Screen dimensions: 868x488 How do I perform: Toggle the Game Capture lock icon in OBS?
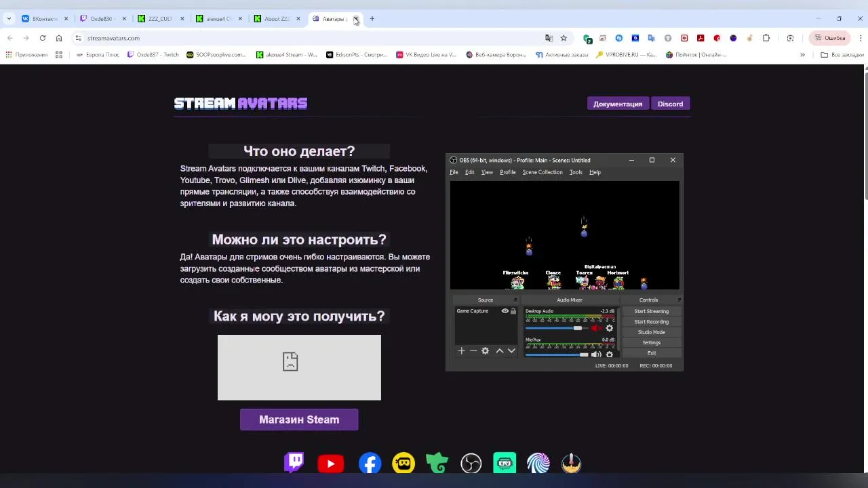[x=513, y=311]
